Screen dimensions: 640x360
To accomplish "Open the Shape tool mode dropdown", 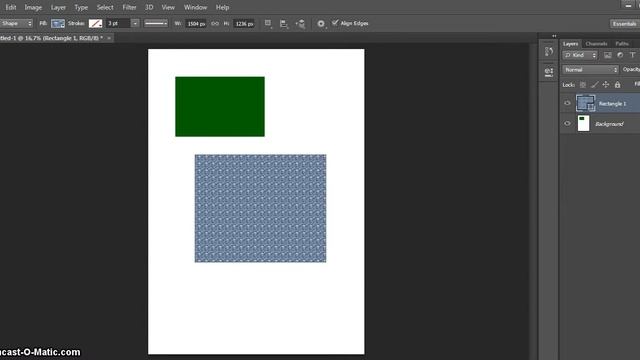I will click(16, 23).
